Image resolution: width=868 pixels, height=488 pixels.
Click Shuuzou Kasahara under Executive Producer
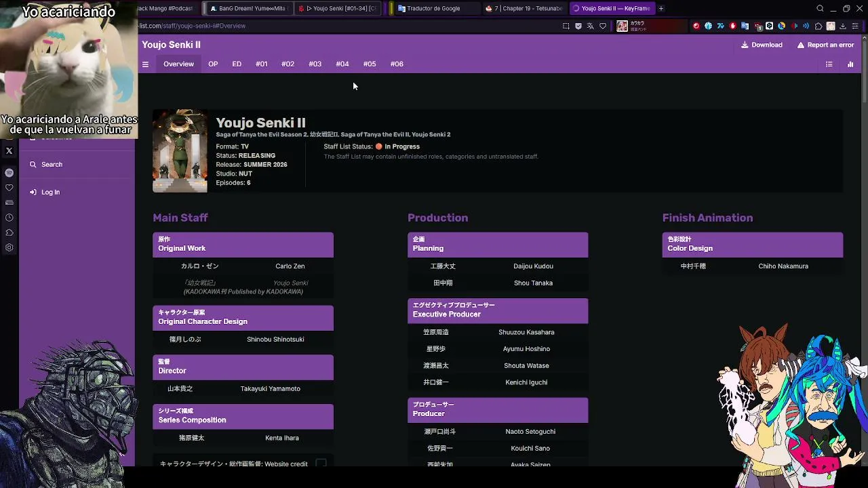pos(526,333)
